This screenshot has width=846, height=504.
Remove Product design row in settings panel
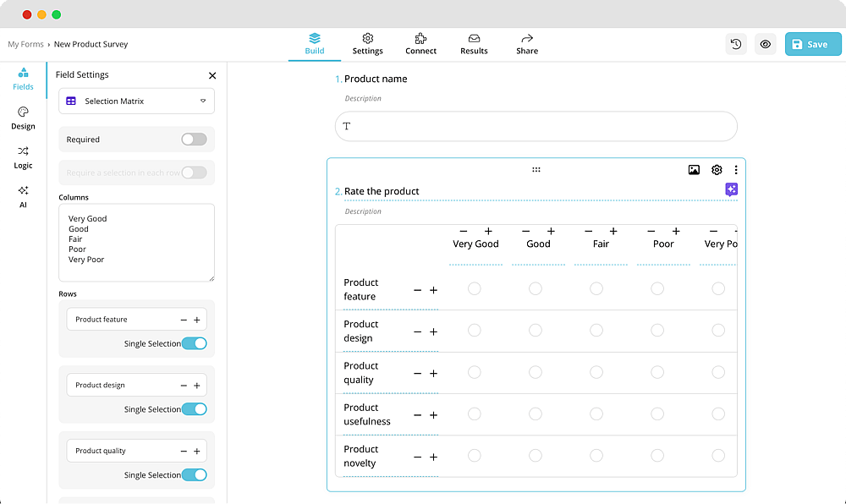[184, 386]
